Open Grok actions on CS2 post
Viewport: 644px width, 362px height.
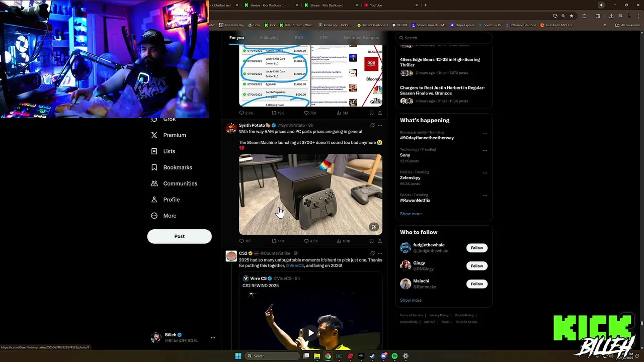click(372, 253)
